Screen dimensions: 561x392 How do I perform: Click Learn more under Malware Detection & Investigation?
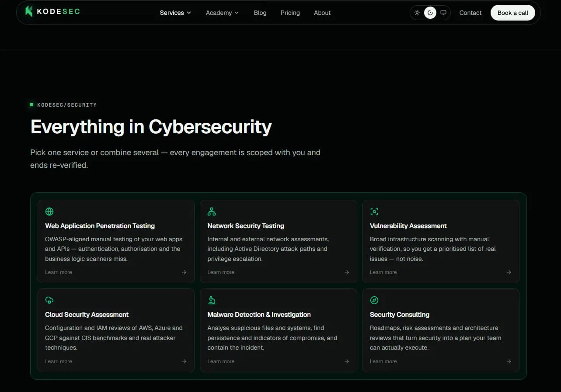point(221,361)
